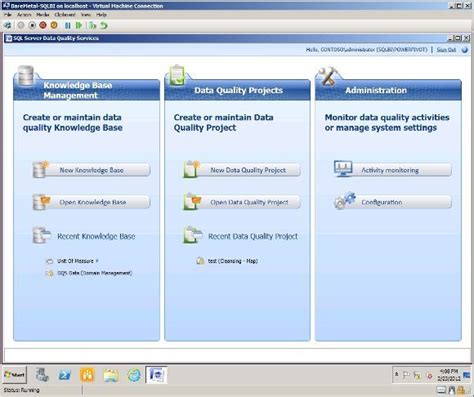The image size is (474, 397).
Task: Click the Data Quality Projects clipboard icon
Action: pos(177,75)
